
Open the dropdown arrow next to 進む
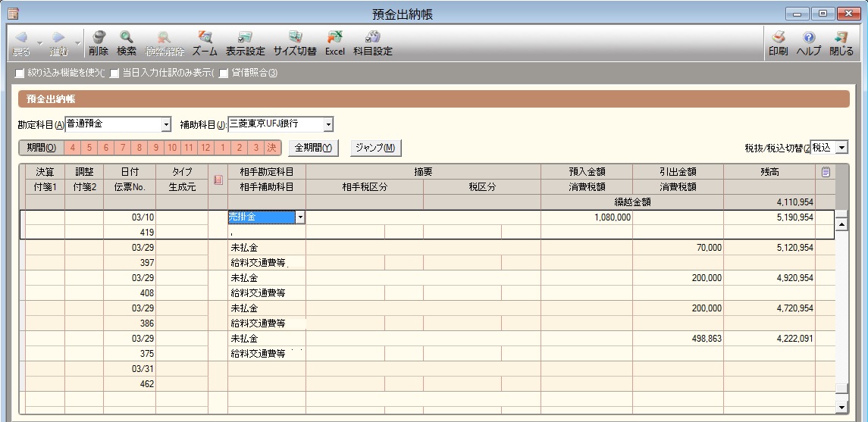77,42
